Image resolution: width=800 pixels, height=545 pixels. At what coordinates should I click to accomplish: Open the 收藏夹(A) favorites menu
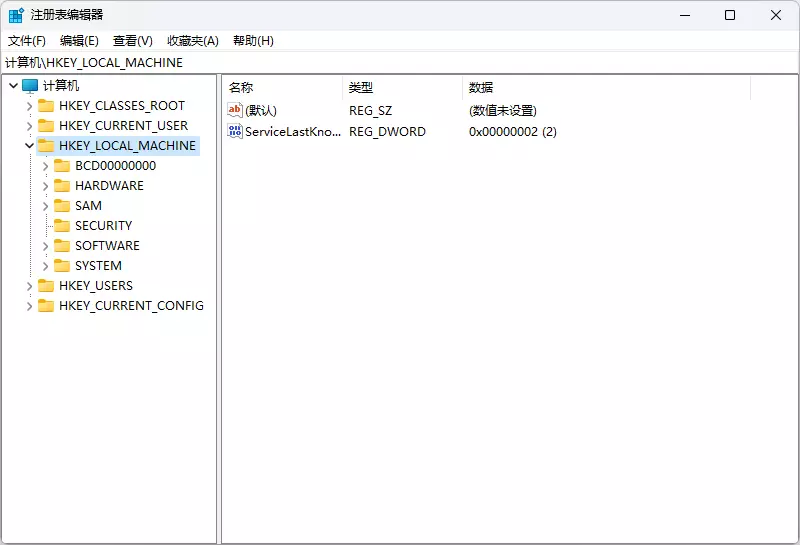(193, 41)
